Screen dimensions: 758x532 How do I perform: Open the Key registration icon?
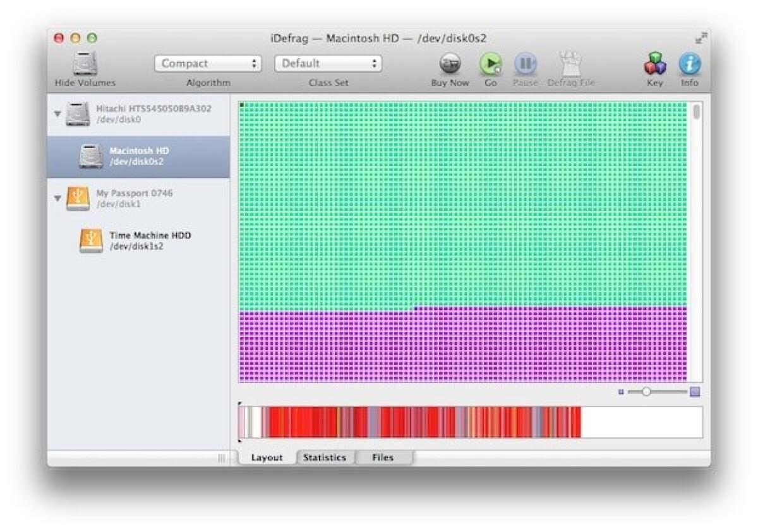[655, 63]
